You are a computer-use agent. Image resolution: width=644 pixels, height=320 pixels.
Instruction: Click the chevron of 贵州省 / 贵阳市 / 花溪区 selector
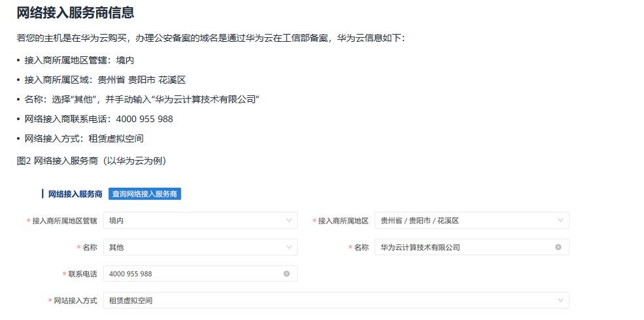(560, 220)
